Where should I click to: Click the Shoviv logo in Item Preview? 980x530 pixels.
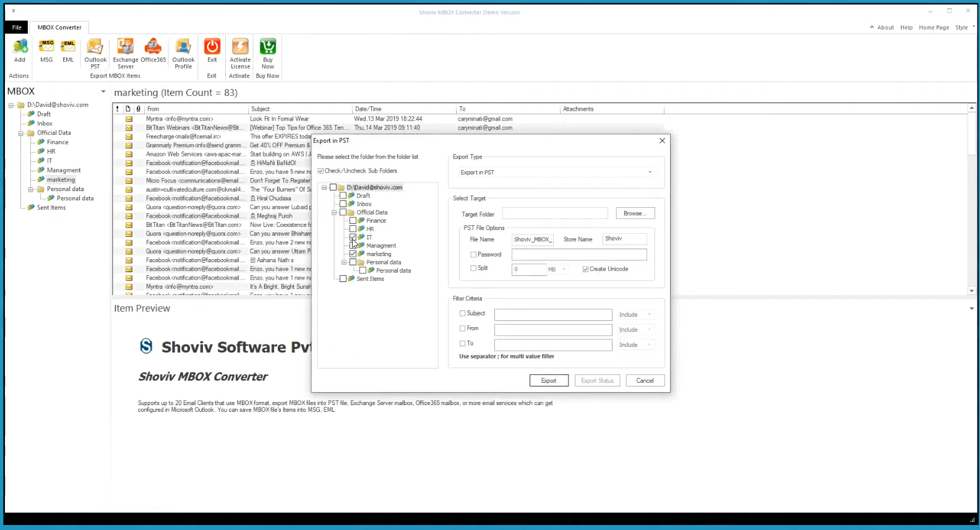click(x=146, y=346)
